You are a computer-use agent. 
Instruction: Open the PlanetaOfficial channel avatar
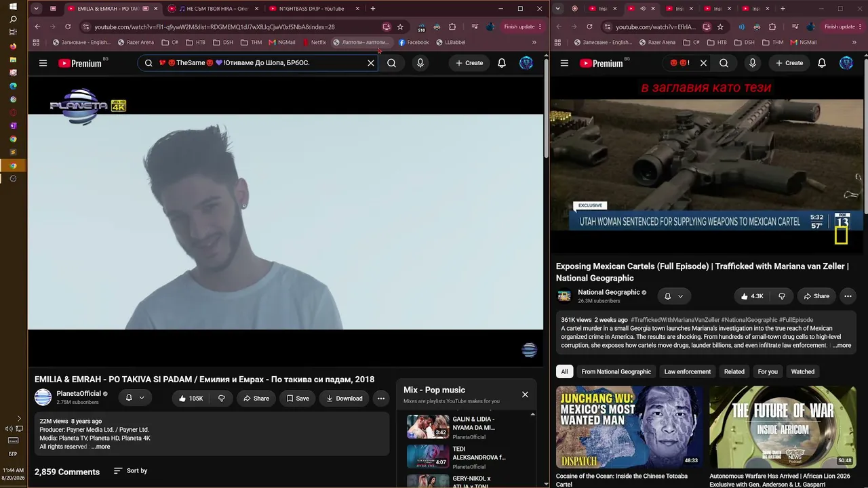43,398
